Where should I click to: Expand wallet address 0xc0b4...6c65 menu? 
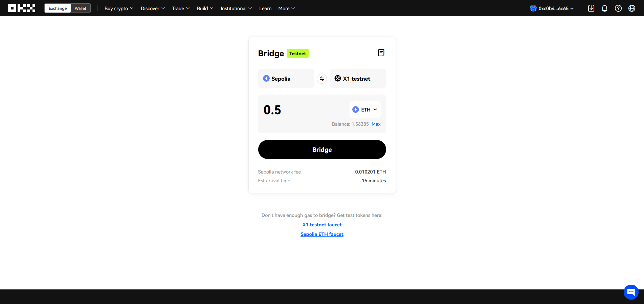pos(552,8)
